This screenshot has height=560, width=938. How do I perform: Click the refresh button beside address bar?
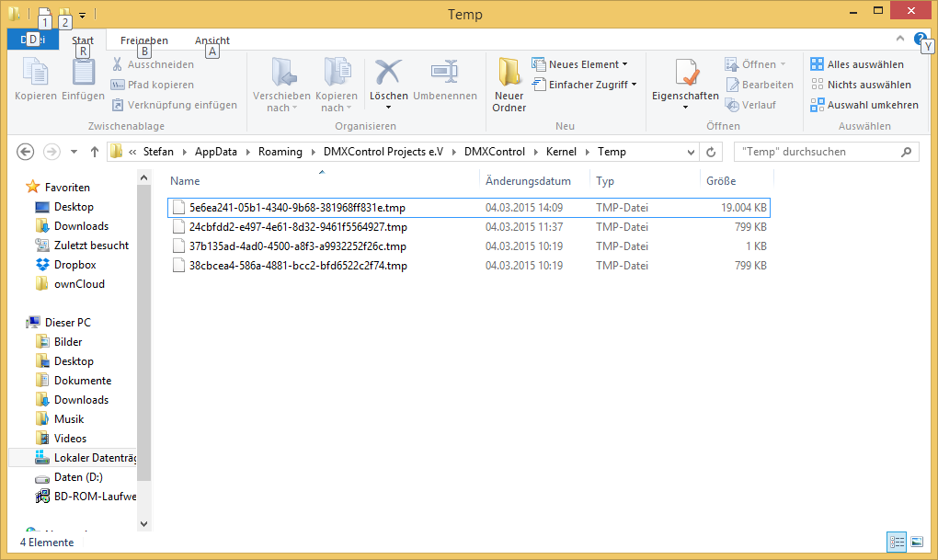click(711, 152)
